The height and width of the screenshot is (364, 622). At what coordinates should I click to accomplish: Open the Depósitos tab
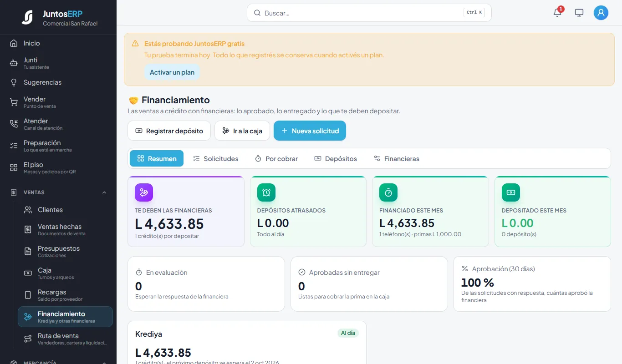click(336, 158)
